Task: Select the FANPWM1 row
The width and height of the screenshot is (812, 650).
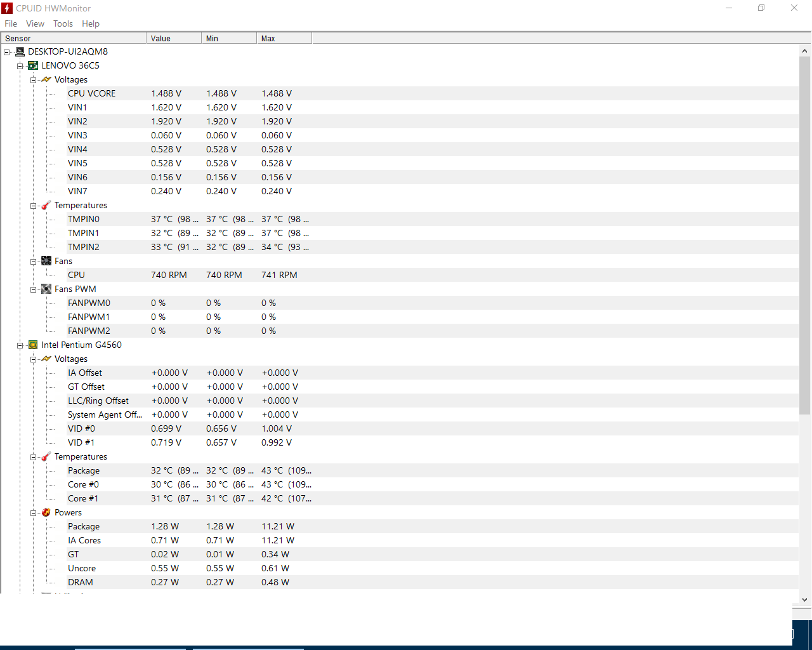Action: pyautogui.click(x=431, y=317)
